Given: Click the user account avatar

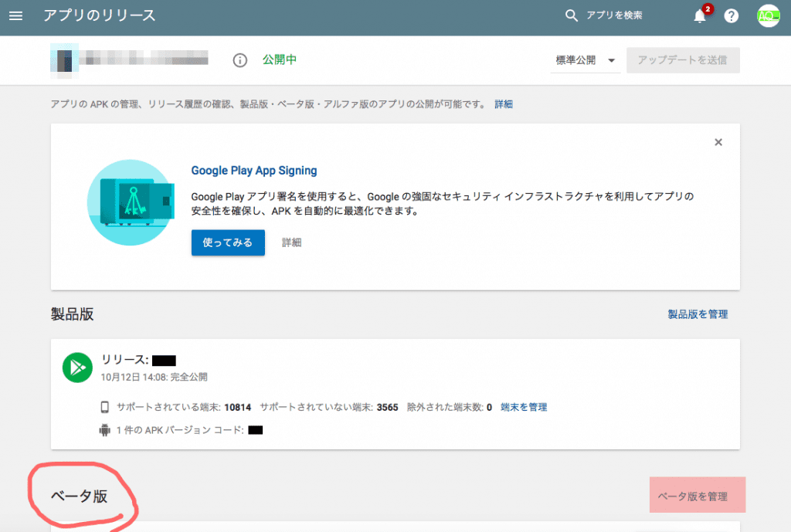Looking at the screenshot, I should 769,16.
